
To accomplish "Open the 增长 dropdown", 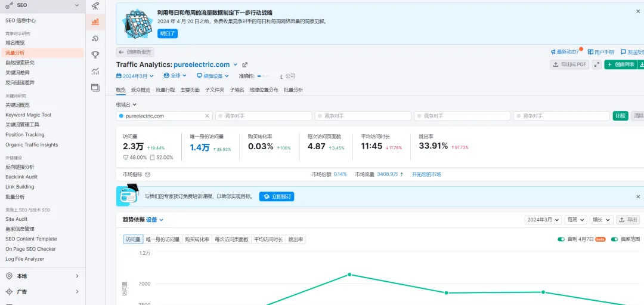I will point(601,220).
